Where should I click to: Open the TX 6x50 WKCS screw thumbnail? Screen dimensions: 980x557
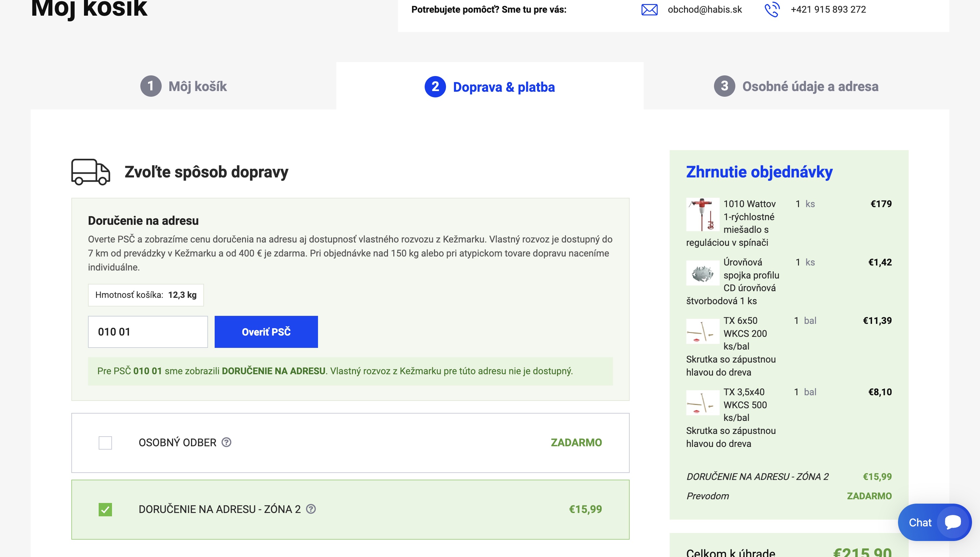click(x=703, y=331)
